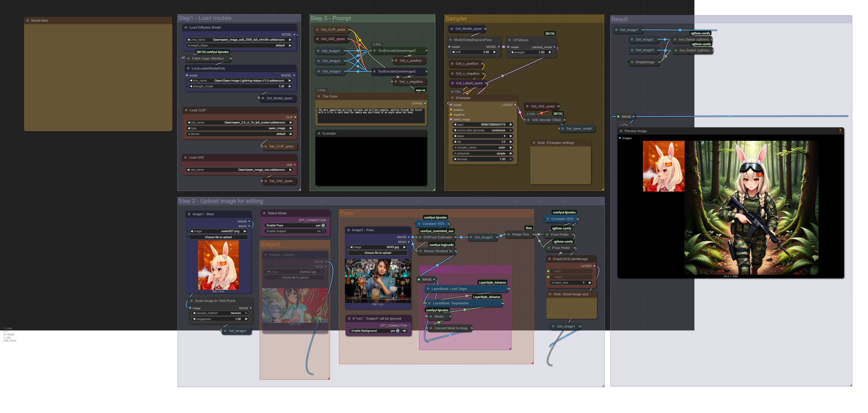The image size is (868, 413).
Task: Click the image1 - Main node collapse dot
Action: coord(189,214)
